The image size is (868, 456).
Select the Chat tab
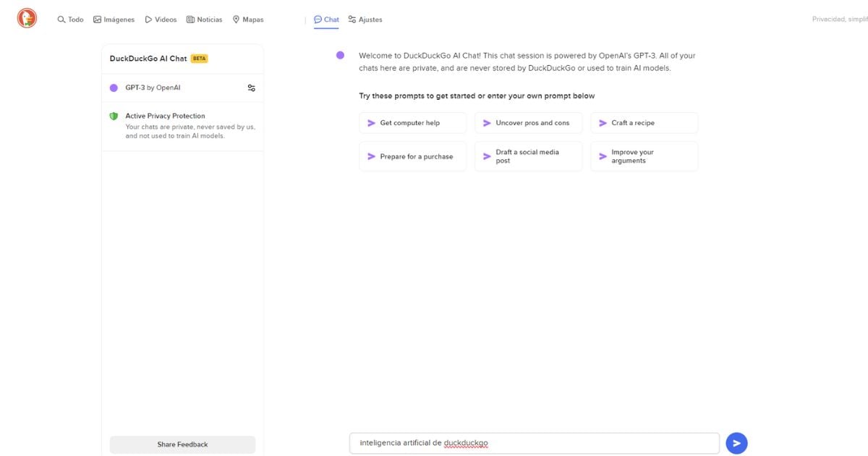pos(326,20)
